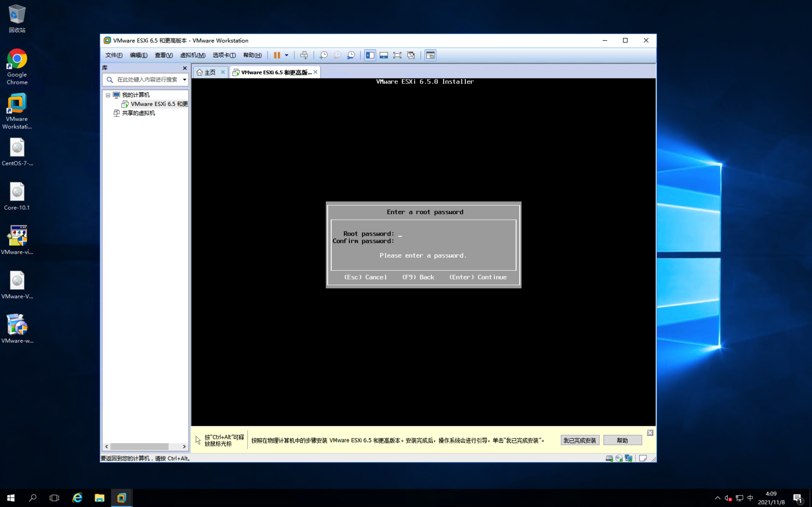The width and height of the screenshot is (812, 507).
Task: Toggle the library sidebar view button
Action: click(x=370, y=55)
